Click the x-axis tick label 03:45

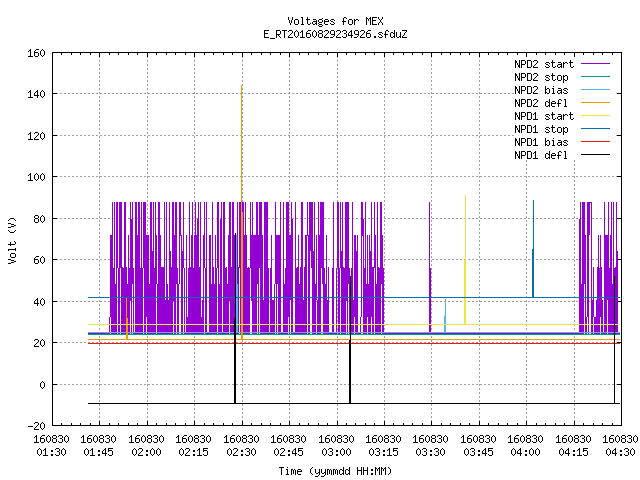pyautogui.click(x=478, y=452)
